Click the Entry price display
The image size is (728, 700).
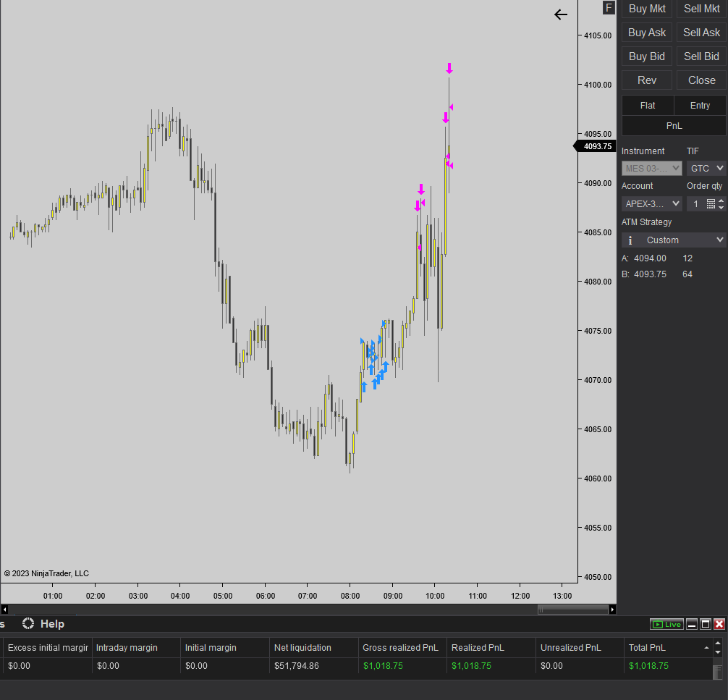[x=700, y=106]
